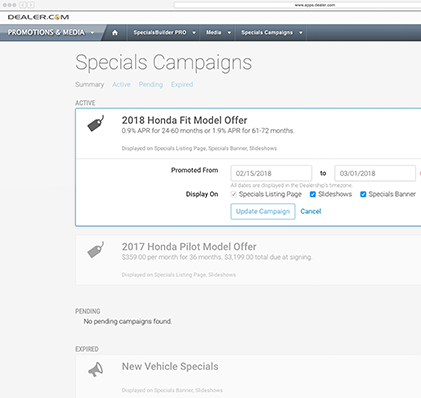The width and height of the screenshot is (421, 398).
Task: Click the Promoted From label
Action: click(195, 170)
